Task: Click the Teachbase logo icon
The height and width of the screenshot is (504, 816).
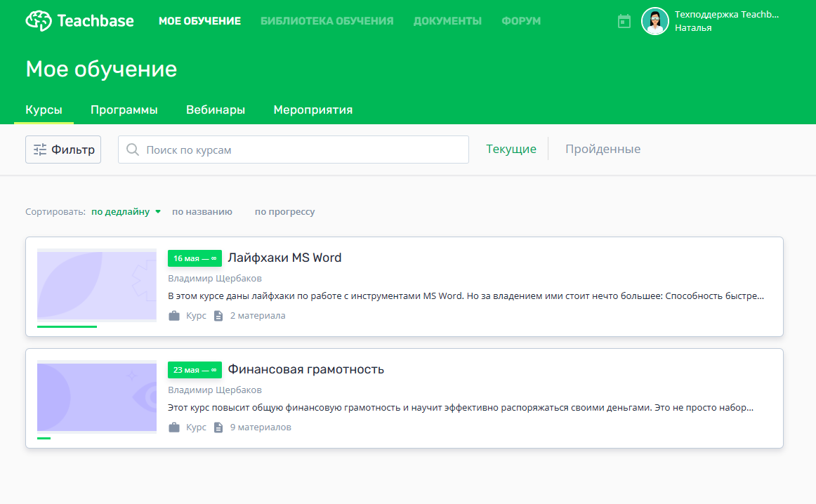Action: 39,20
